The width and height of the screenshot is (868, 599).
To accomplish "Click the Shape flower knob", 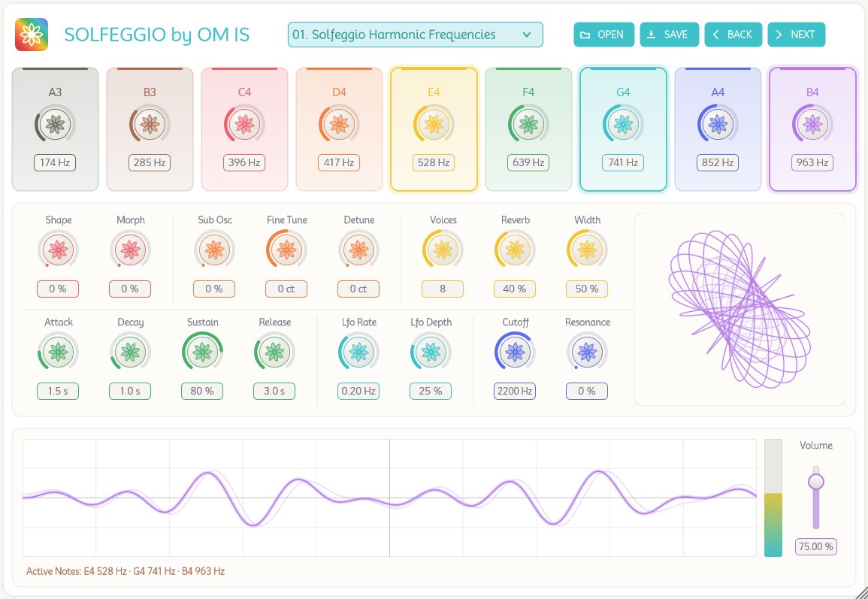I will 58,250.
